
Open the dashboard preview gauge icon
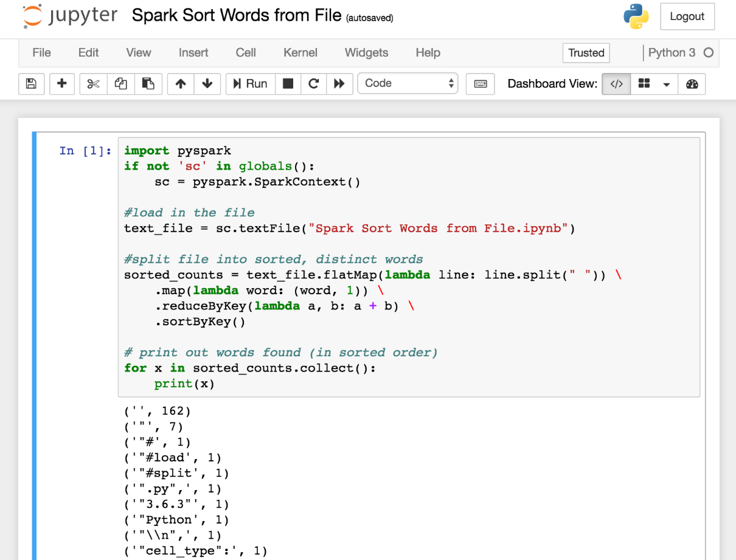692,84
